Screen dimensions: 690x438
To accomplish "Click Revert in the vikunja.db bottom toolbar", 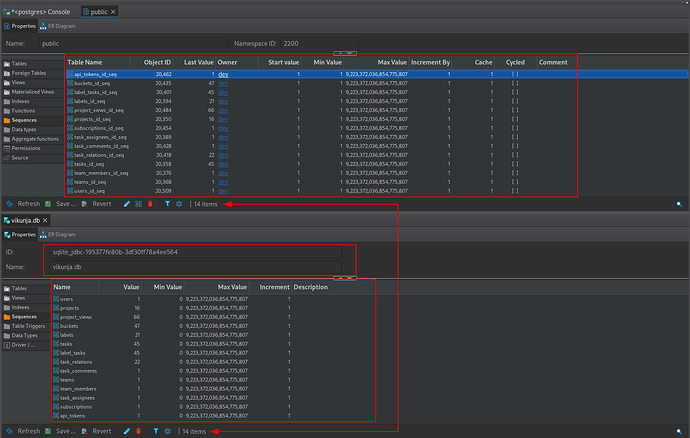I will click(97, 431).
